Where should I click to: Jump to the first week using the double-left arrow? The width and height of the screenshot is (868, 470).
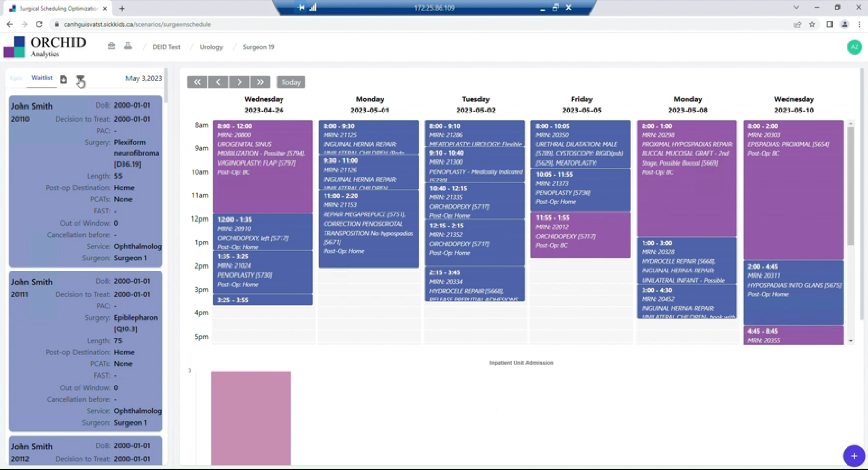197,82
